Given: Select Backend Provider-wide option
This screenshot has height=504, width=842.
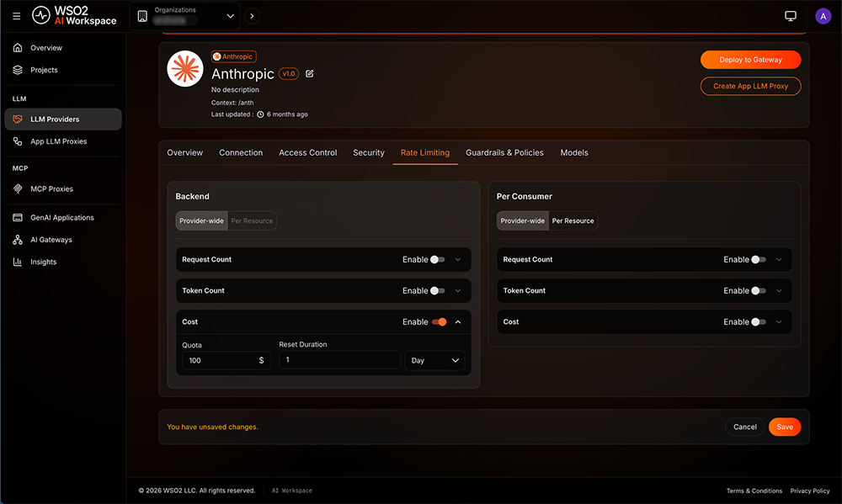Looking at the screenshot, I should point(201,220).
